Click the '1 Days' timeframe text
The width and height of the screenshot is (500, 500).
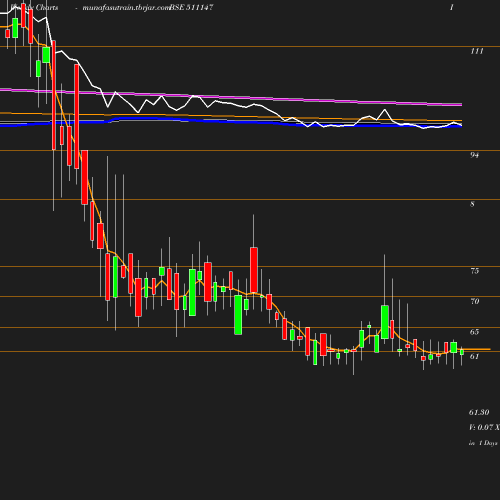(x=488, y=443)
